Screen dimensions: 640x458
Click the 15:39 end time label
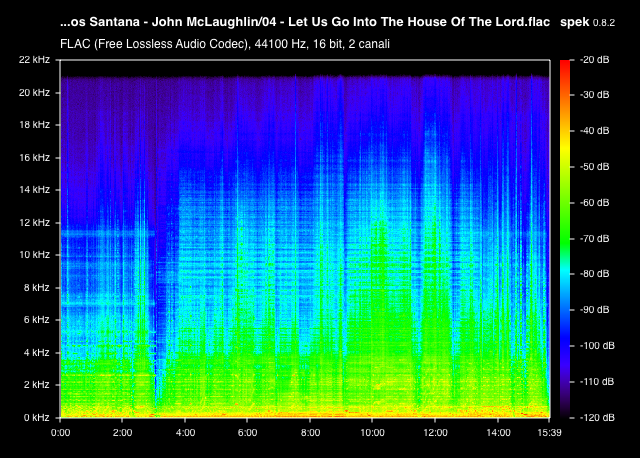pyautogui.click(x=549, y=433)
